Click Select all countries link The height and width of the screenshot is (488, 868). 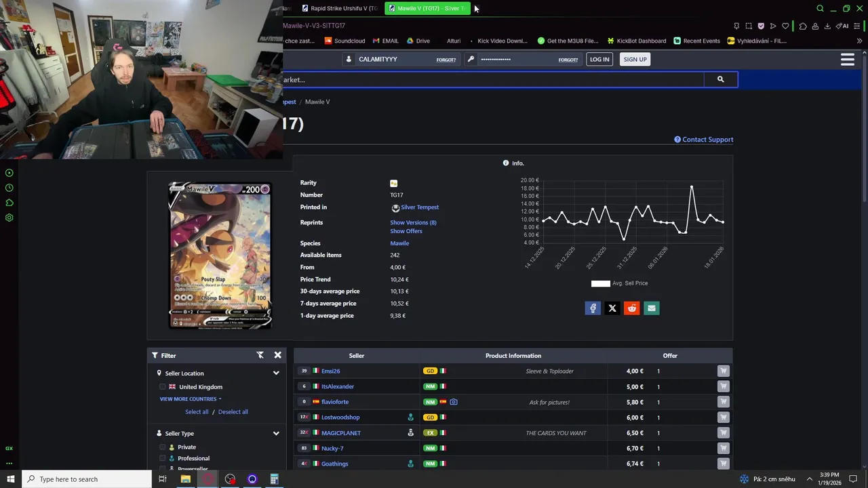[x=197, y=412]
